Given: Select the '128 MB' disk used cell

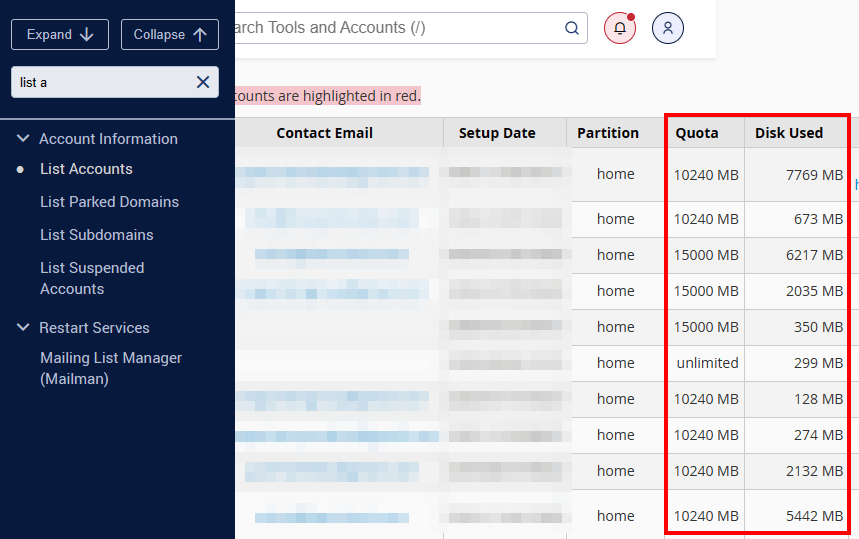Looking at the screenshot, I should 796,399.
